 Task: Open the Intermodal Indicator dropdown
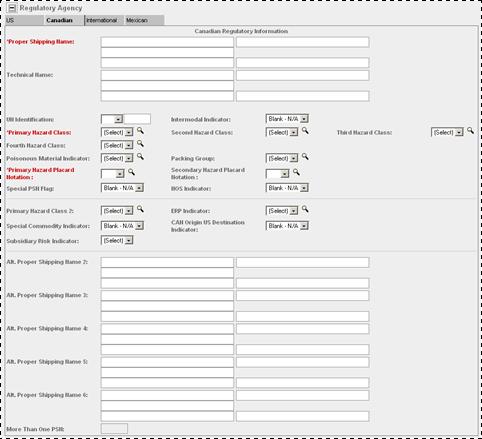pyautogui.click(x=287, y=119)
